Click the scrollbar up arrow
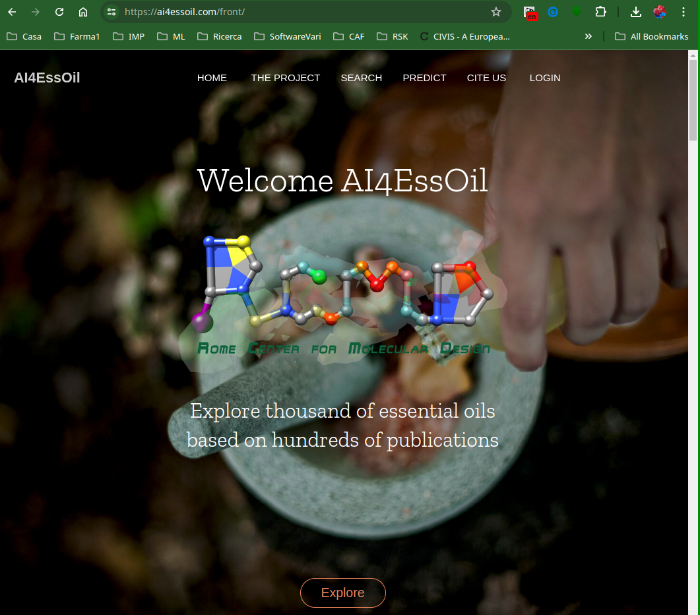 [693, 55]
